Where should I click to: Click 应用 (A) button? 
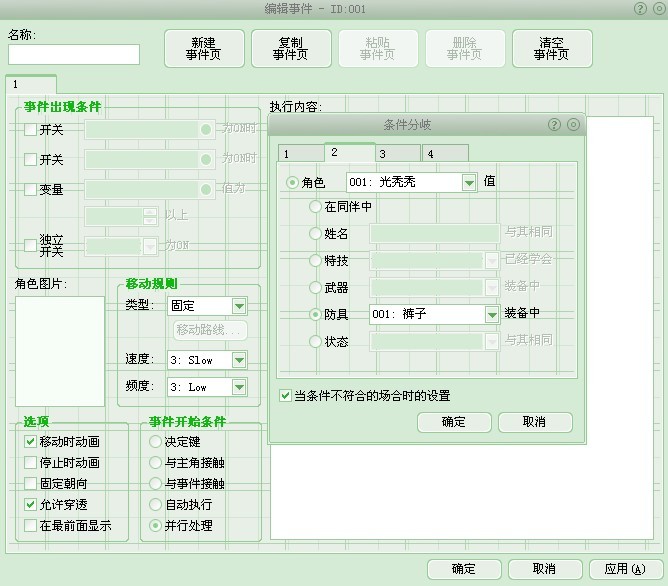[626, 569]
